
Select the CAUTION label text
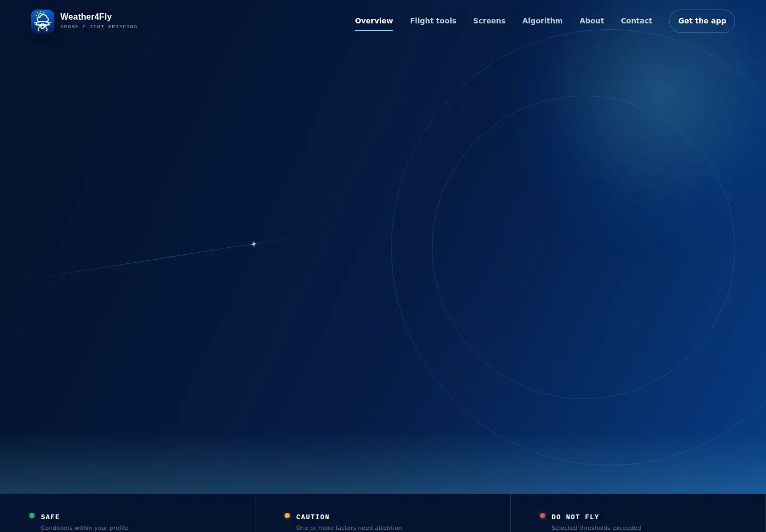coord(313,517)
